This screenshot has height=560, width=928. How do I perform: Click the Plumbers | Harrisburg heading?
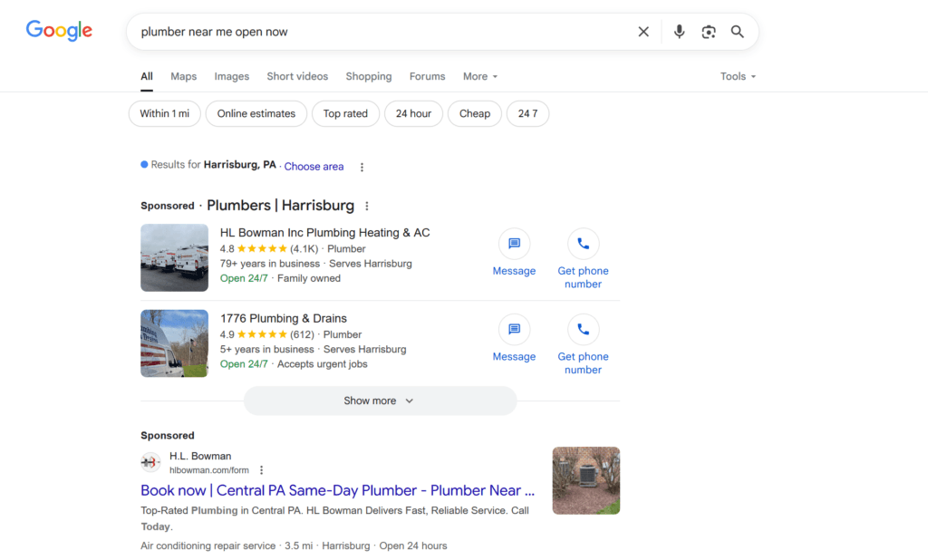coord(281,206)
